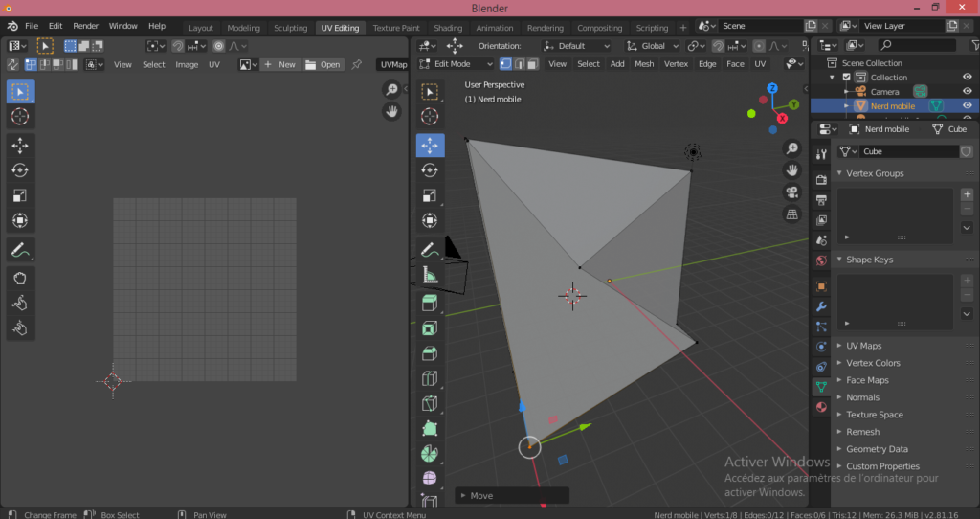Viewport: 980px width, 519px height.
Task: Open the Render properties tab
Action: (x=821, y=179)
